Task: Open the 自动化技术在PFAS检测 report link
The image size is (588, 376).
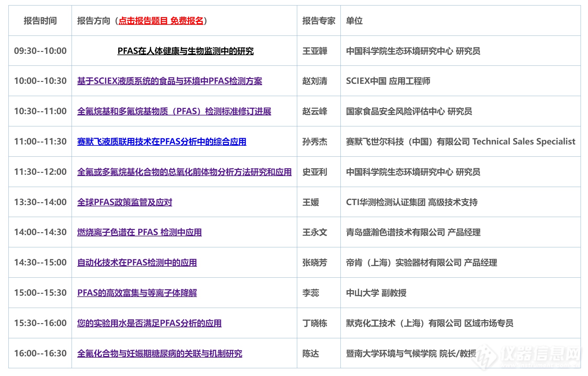Action: pos(137,262)
